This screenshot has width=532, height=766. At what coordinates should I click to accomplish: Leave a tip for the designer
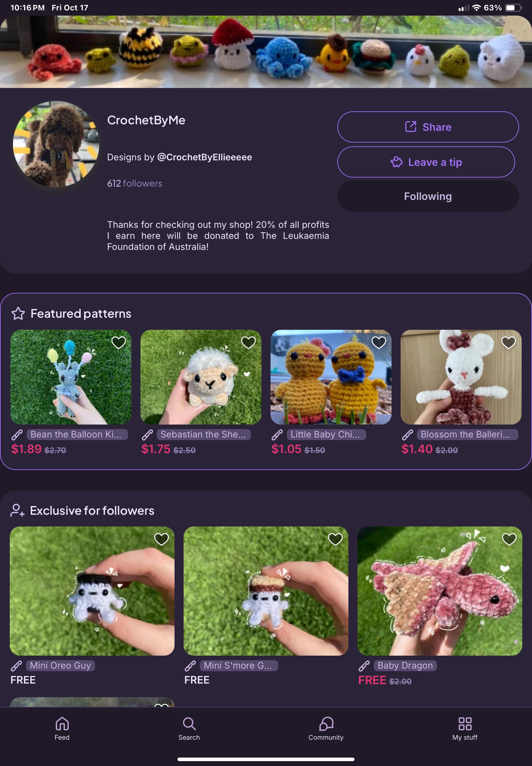click(x=426, y=162)
